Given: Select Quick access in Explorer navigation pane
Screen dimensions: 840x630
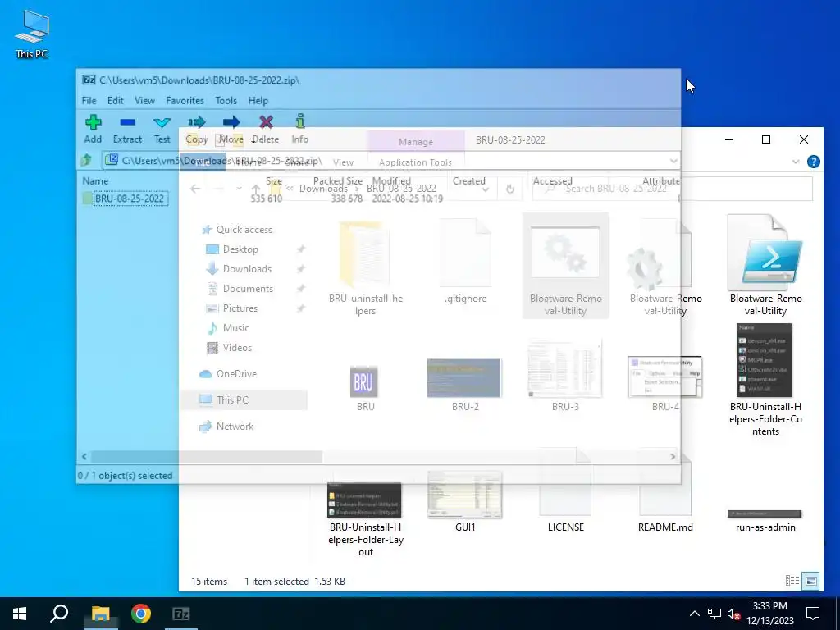Looking at the screenshot, I should pyautogui.click(x=244, y=230).
